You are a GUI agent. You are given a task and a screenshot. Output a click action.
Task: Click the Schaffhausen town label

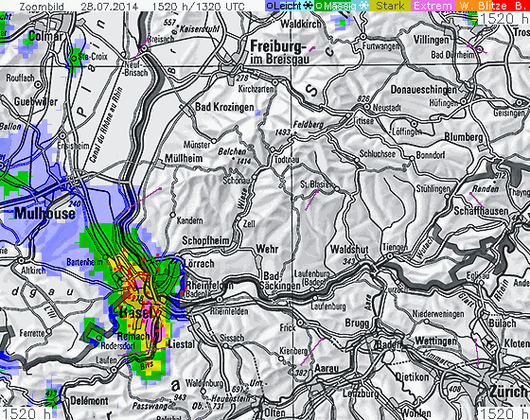(x=481, y=211)
